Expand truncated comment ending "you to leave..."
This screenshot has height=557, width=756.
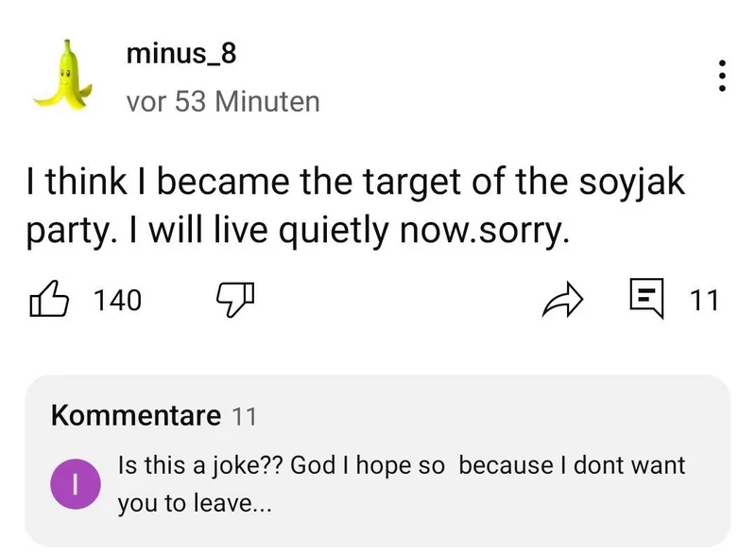click(194, 504)
